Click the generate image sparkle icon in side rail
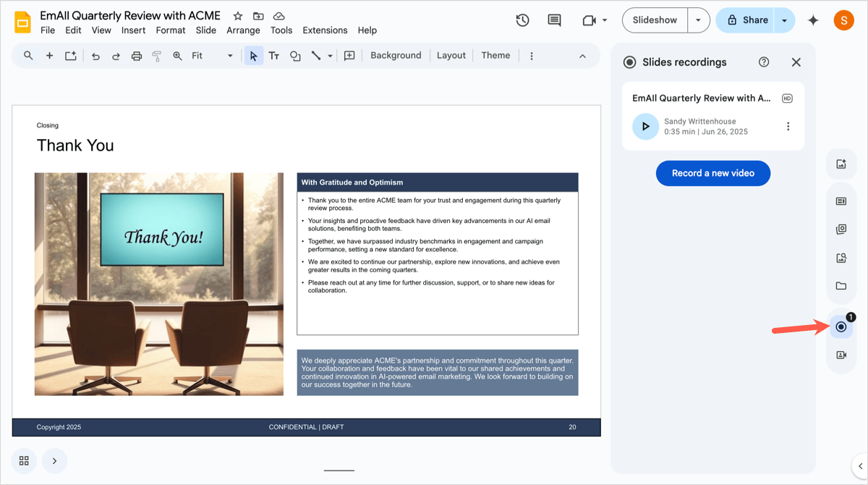The image size is (868, 485). [841, 164]
